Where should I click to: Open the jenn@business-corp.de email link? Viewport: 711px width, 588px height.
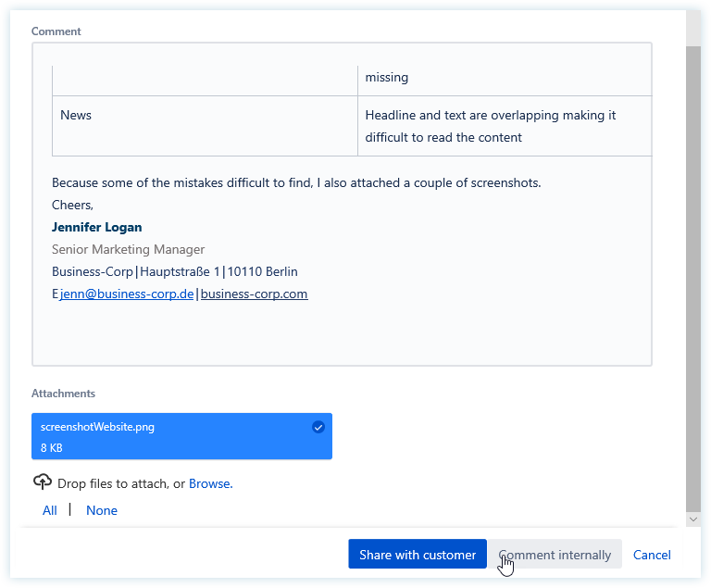point(126,294)
